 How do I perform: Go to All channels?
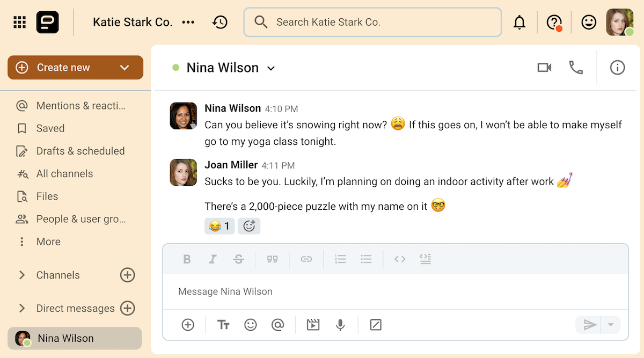[x=64, y=173]
